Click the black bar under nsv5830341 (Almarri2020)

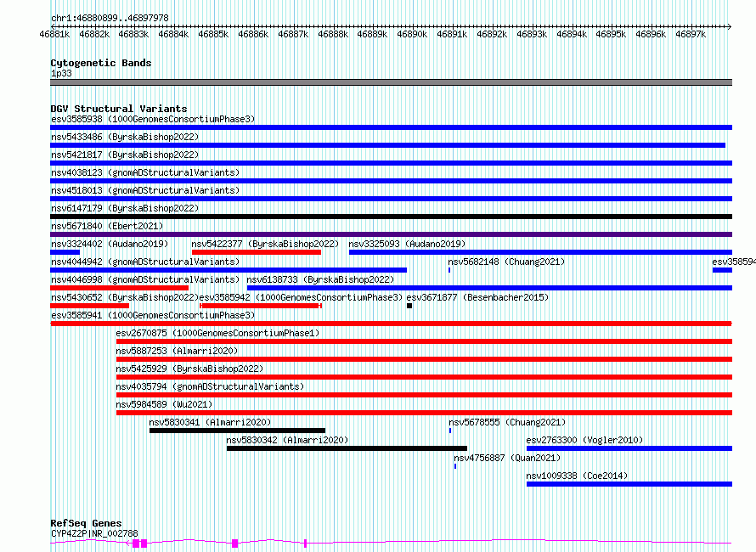click(237, 431)
